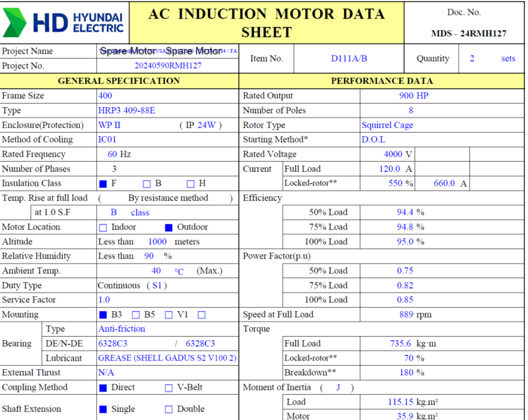Check the Double shaft extension box
The height and width of the screenshot is (420, 528).
169,409
